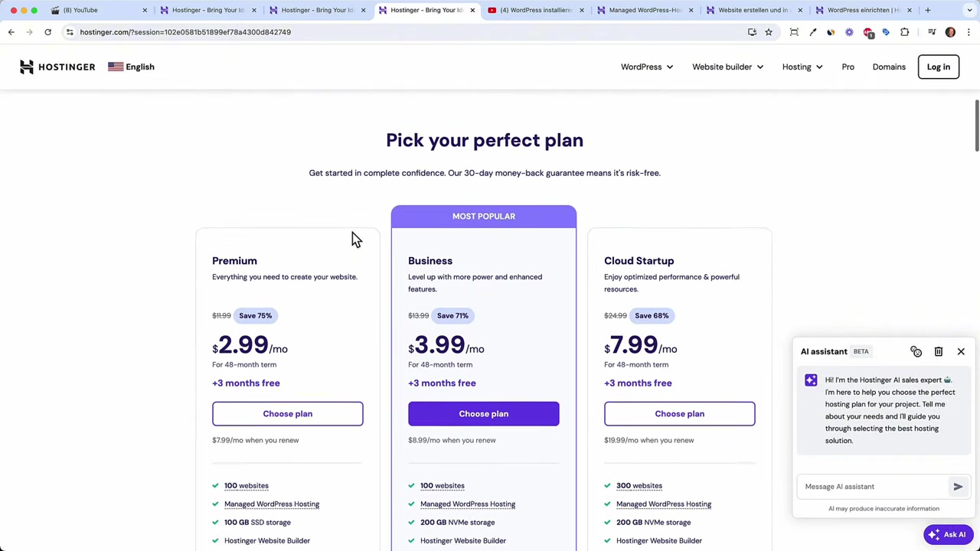Image resolution: width=980 pixels, height=551 pixels.
Task: Go back with the browser back arrow
Action: pyautogui.click(x=11, y=32)
